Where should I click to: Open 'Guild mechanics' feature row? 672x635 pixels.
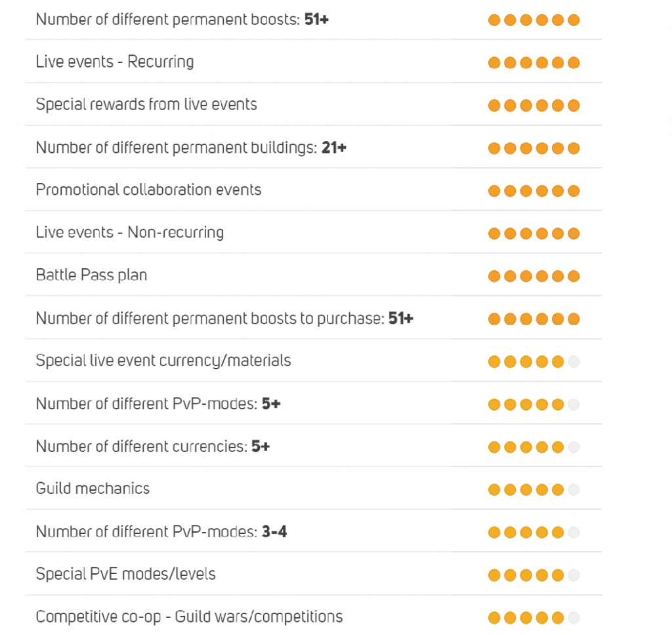pos(93,489)
